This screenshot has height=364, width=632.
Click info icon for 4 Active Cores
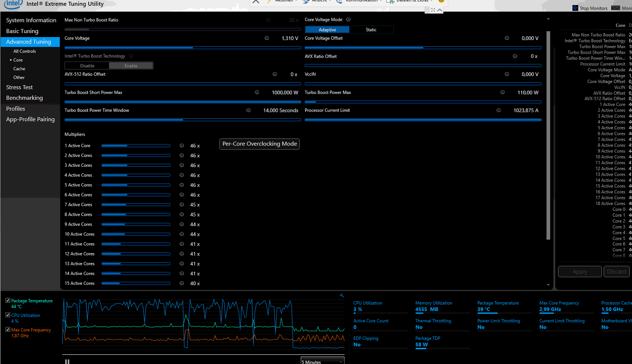[182, 175]
